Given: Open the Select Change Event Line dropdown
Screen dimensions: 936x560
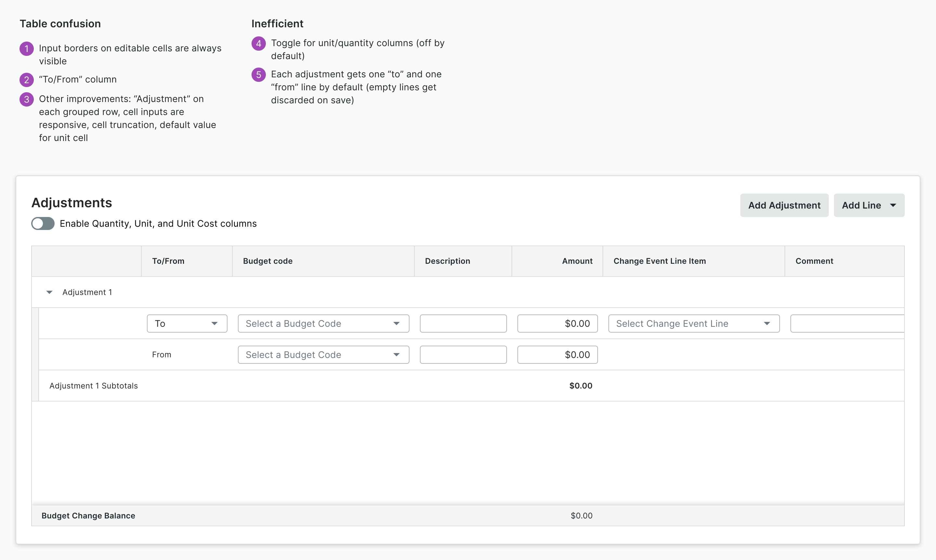Looking at the screenshot, I should 694,324.
